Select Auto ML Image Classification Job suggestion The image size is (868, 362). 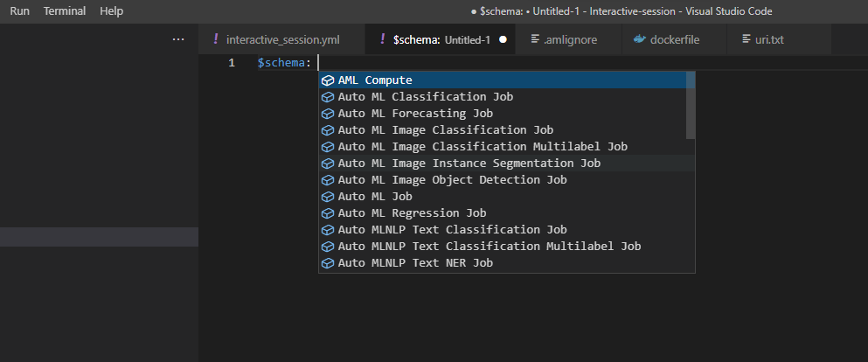pos(503,130)
